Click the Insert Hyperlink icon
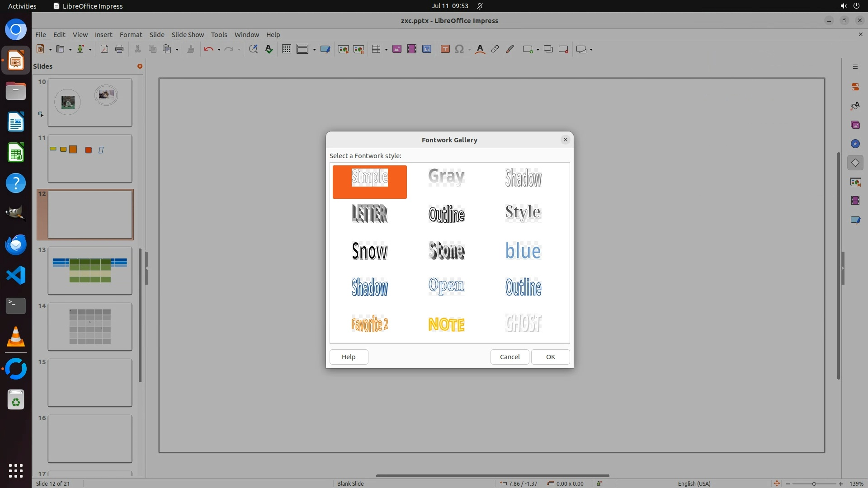This screenshot has width=868, height=488. (495, 49)
